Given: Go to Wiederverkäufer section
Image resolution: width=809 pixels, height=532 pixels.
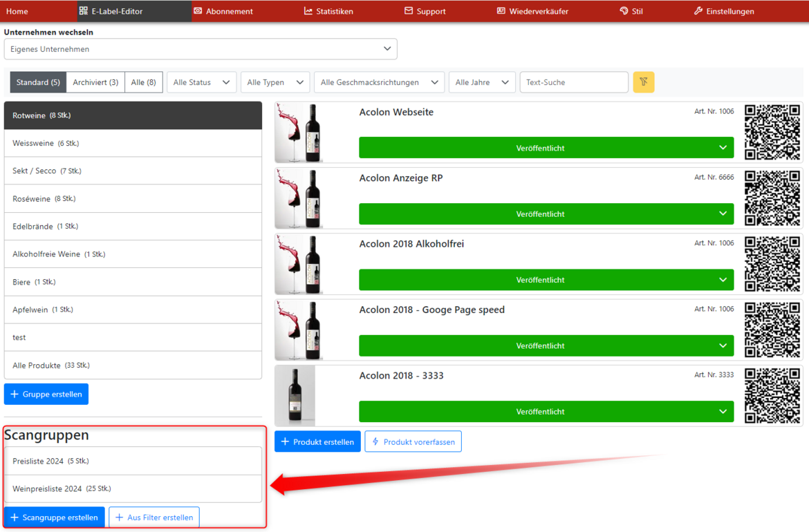Looking at the screenshot, I should pyautogui.click(x=532, y=11).
